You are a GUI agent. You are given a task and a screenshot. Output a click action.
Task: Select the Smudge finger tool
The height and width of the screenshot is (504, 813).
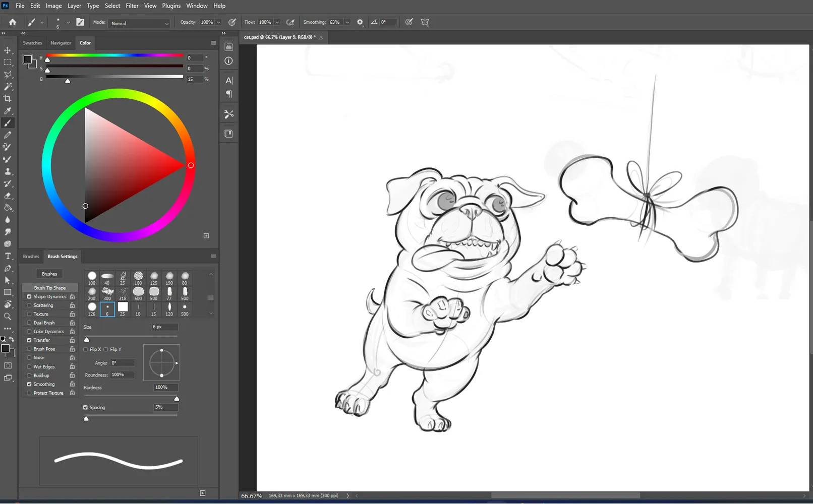point(8,232)
